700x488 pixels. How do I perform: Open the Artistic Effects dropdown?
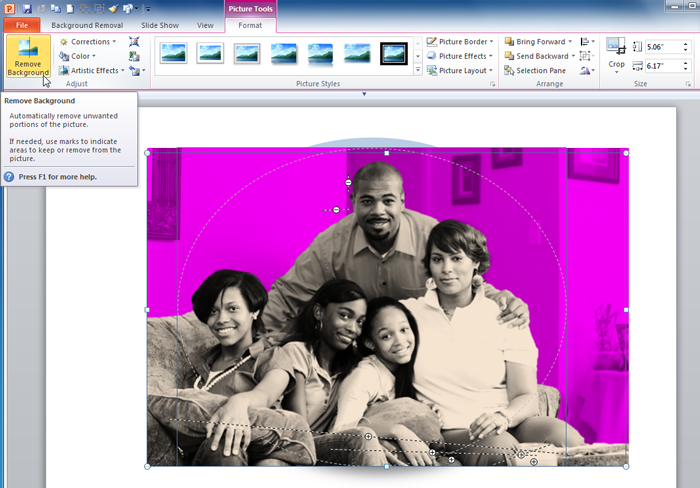(x=90, y=71)
